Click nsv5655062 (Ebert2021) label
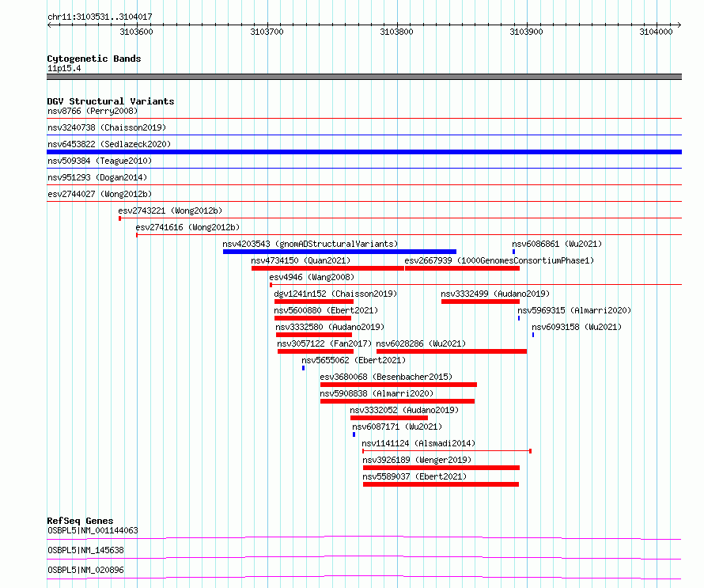 click(354, 360)
